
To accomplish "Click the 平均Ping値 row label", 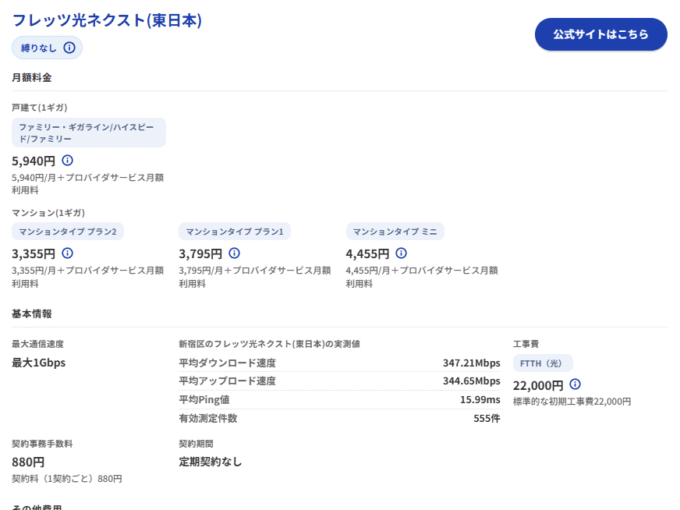I will pos(204,400).
